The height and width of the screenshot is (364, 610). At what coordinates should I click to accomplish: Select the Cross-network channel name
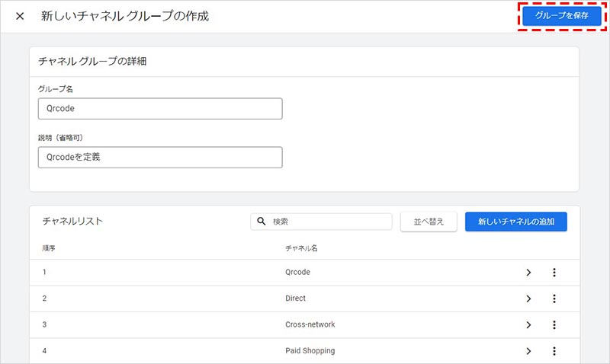click(310, 324)
